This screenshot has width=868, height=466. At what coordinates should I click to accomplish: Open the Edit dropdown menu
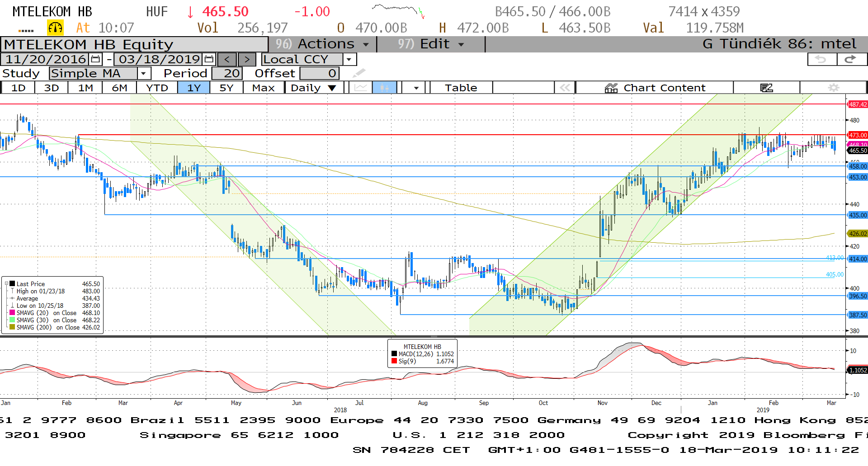click(430, 44)
